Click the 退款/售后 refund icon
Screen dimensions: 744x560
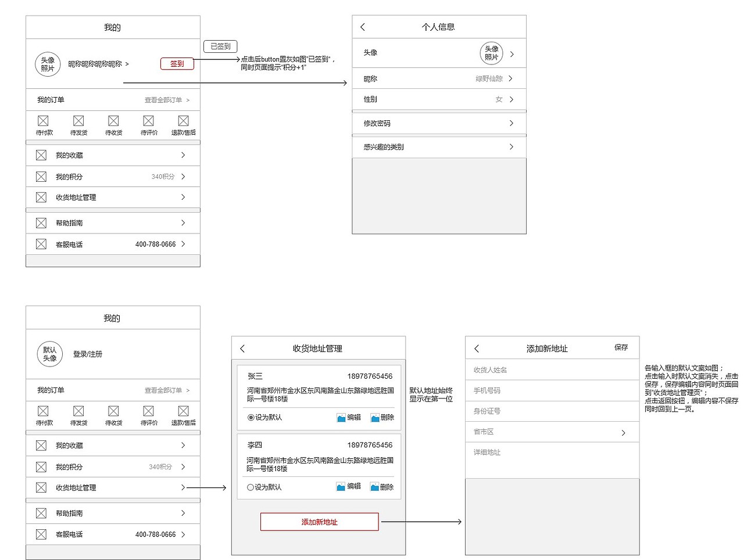click(183, 121)
